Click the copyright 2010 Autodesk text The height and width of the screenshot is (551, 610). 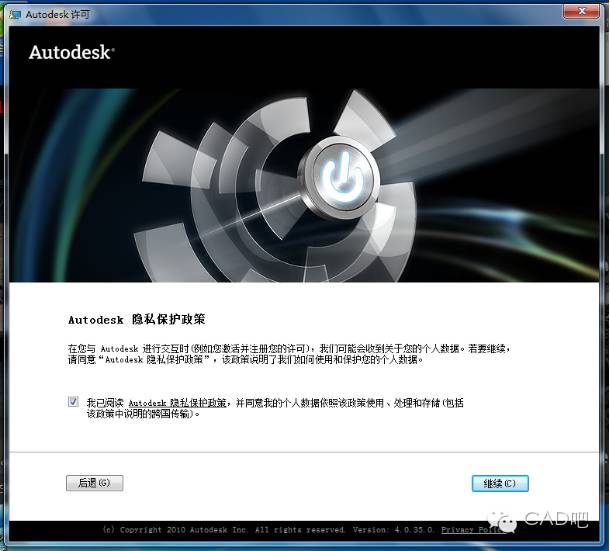point(223,530)
